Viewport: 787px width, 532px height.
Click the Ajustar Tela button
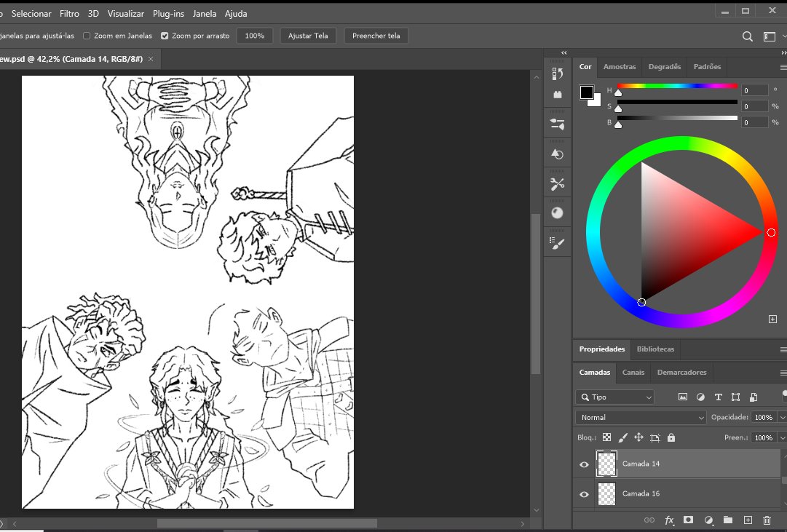[x=308, y=36]
